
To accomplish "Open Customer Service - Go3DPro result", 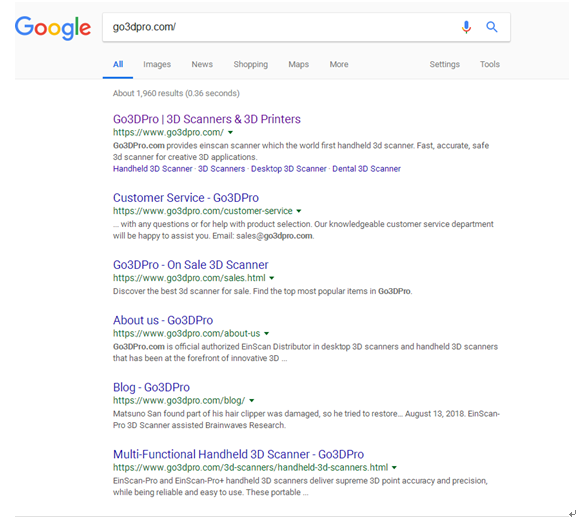I will tap(186, 198).
